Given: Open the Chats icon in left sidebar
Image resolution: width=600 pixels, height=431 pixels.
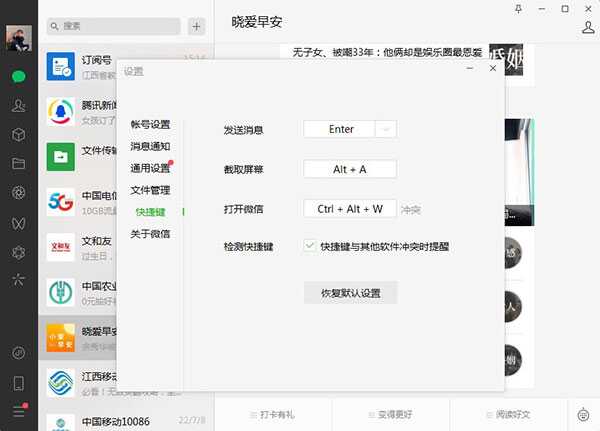Looking at the screenshot, I should pos(18,76).
